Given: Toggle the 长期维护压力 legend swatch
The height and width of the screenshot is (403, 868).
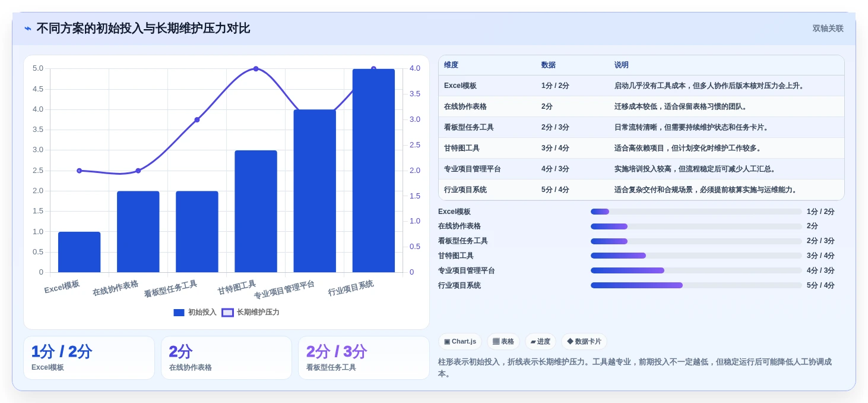Looking at the screenshot, I should 227,313.
